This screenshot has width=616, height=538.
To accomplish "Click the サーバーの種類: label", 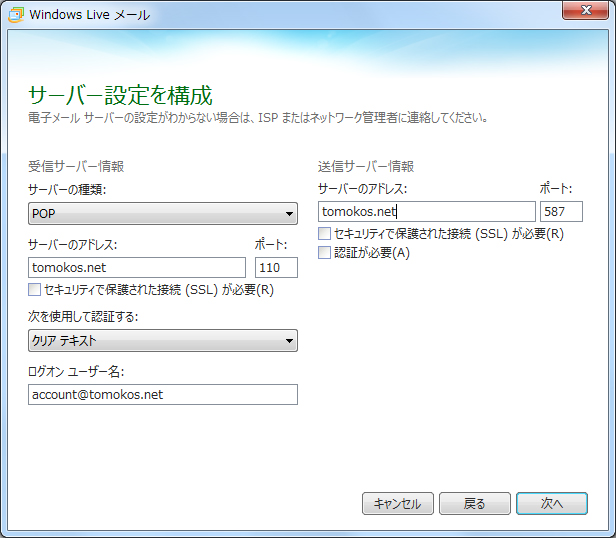I will (67, 190).
